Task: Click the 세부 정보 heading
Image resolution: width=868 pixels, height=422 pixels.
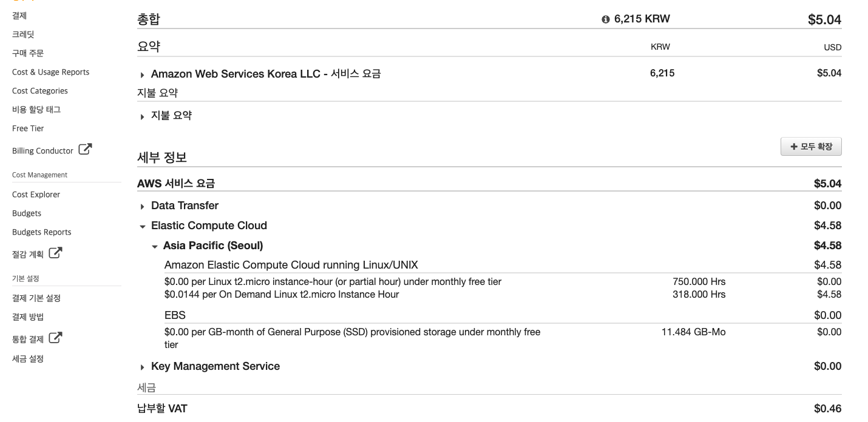Action: (x=162, y=158)
